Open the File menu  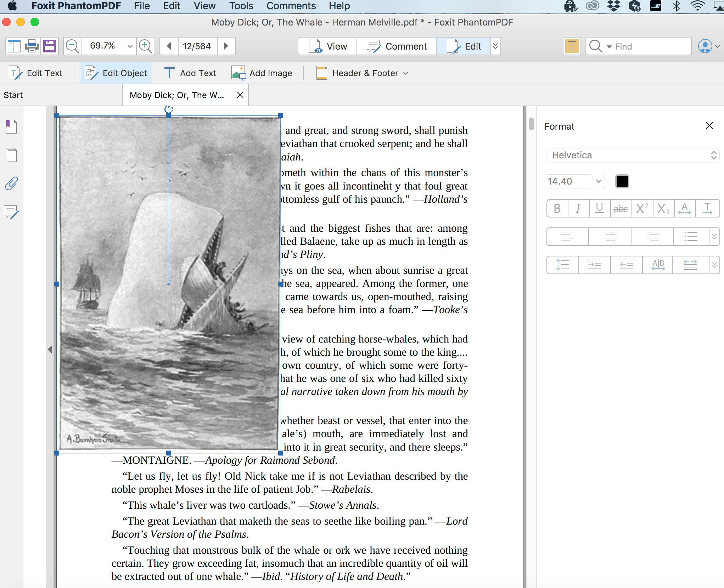pos(142,6)
